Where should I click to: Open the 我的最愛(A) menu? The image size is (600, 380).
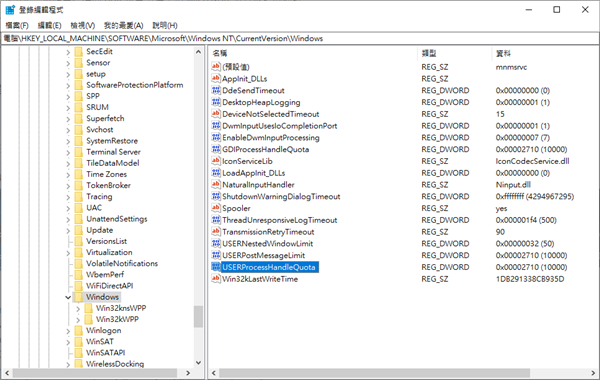point(124,26)
